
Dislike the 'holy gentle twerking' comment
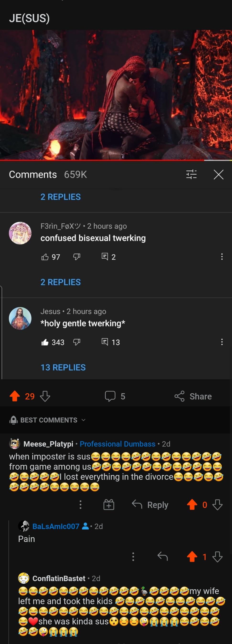[x=77, y=342]
